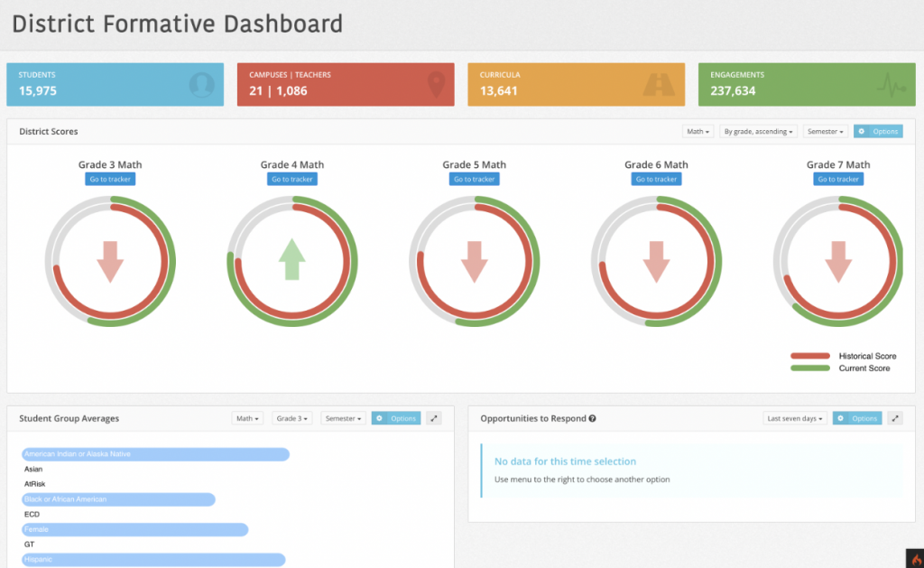
Task: Toggle the Options button in Opportunities to Respond
Action: 856,418
